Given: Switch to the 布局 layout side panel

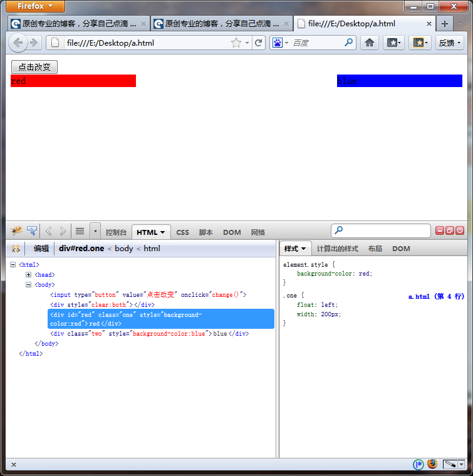Looking at the screenshot, I should point(375,249).
